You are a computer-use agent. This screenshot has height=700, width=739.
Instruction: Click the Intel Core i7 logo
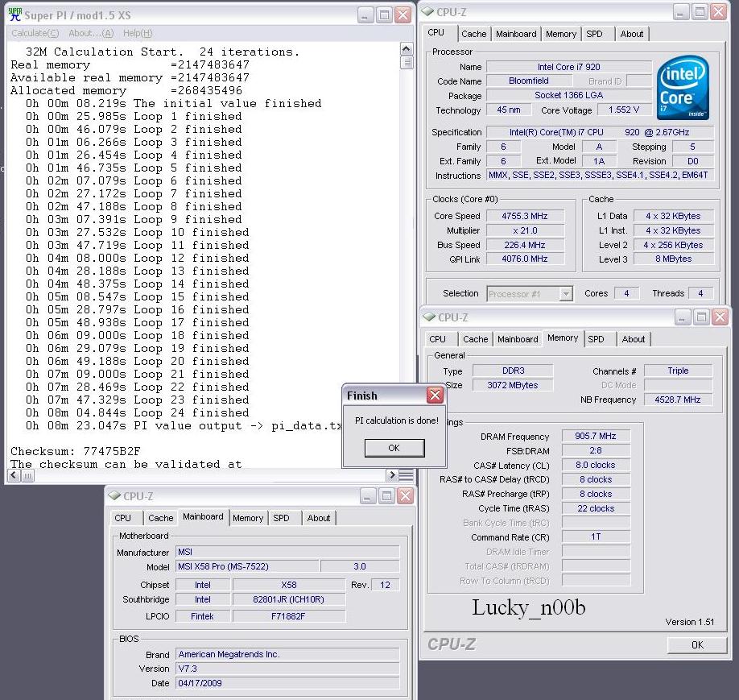tap(683, 88)
